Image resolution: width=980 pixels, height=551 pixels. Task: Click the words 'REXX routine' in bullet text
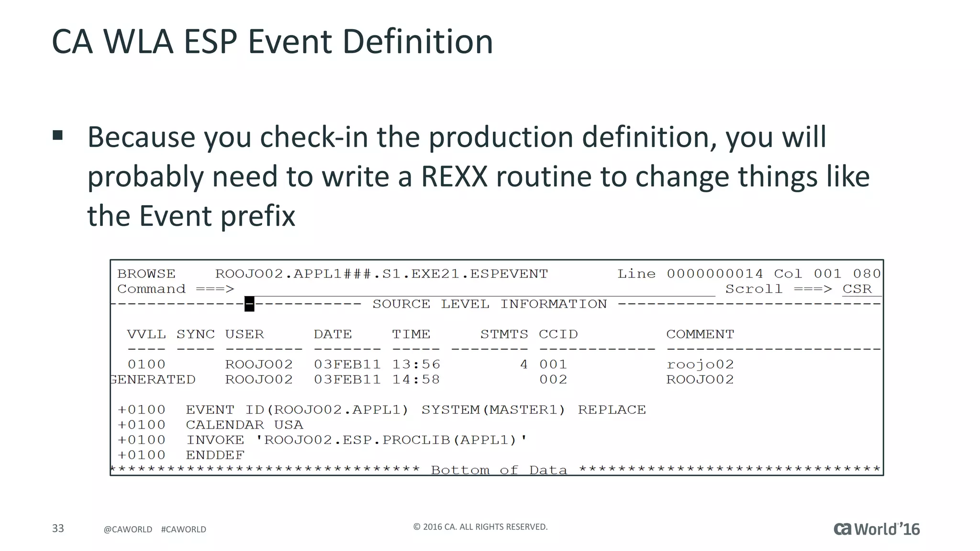click(506, 176)
